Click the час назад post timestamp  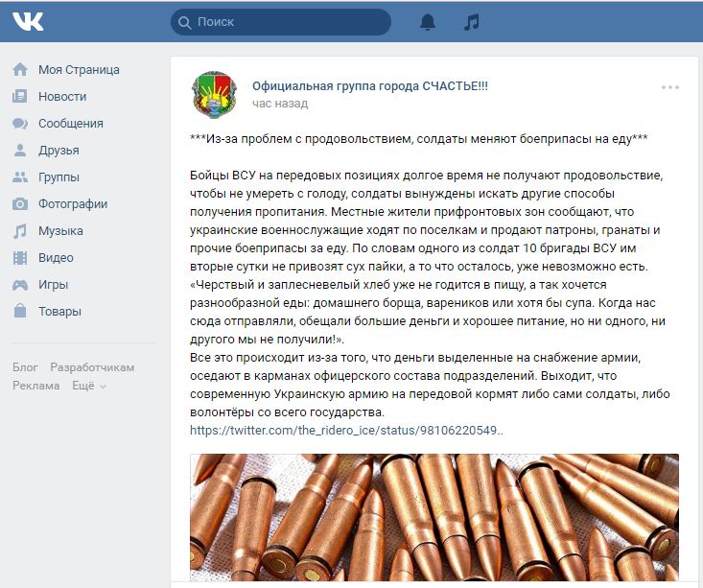pos(280,104)
